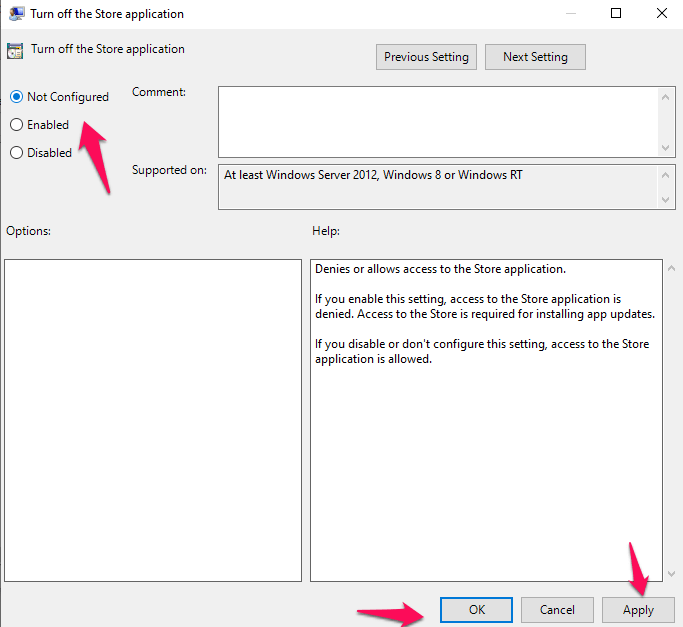
Task: Click the empty Options pane
Action: click(153, 420)
